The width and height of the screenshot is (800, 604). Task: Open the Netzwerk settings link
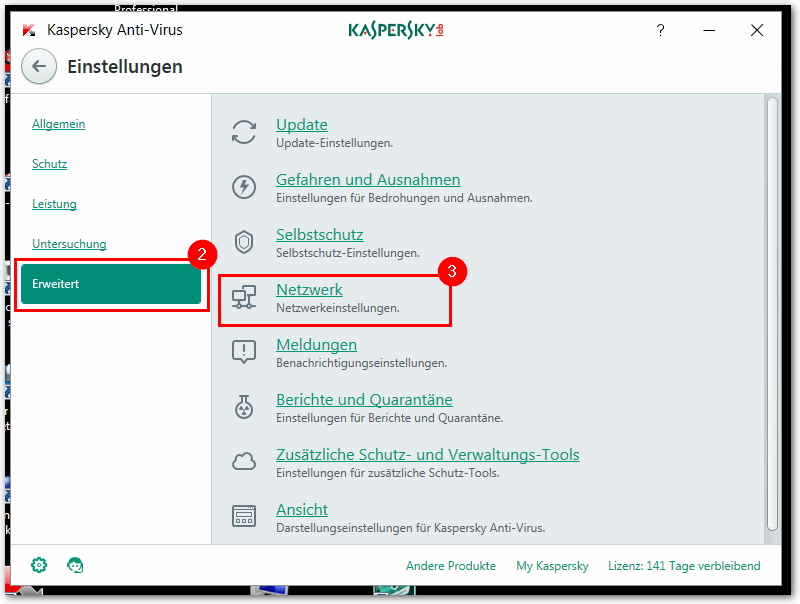tap(309, 289)
